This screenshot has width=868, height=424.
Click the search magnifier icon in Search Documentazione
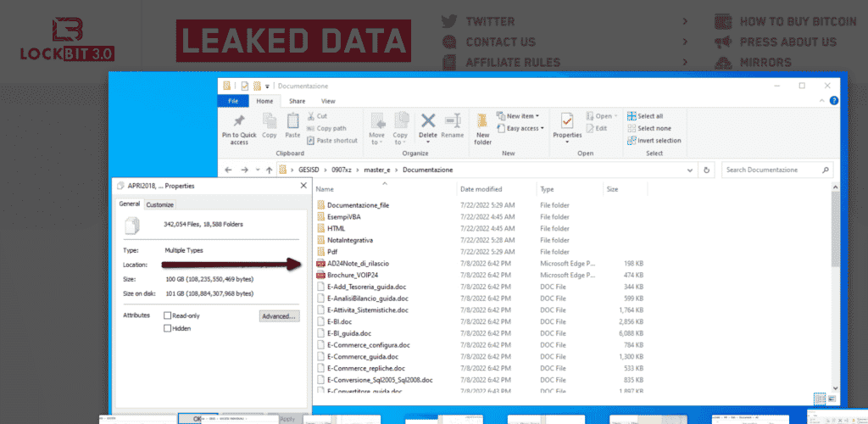point(825,170)
